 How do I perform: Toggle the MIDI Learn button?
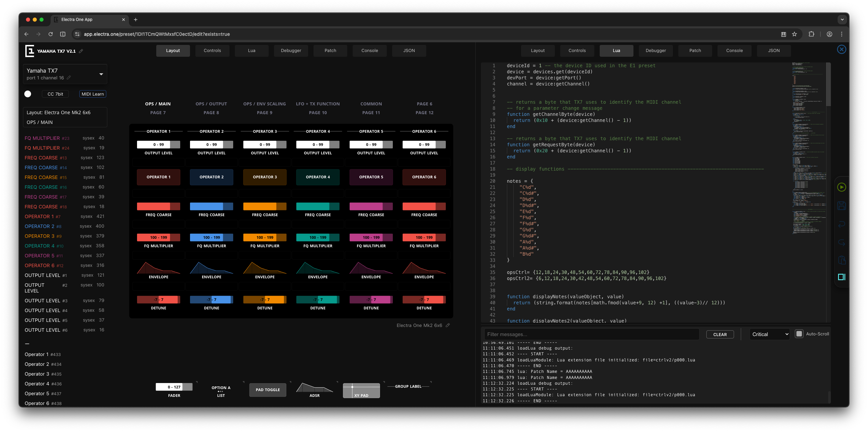click(92, 94)
